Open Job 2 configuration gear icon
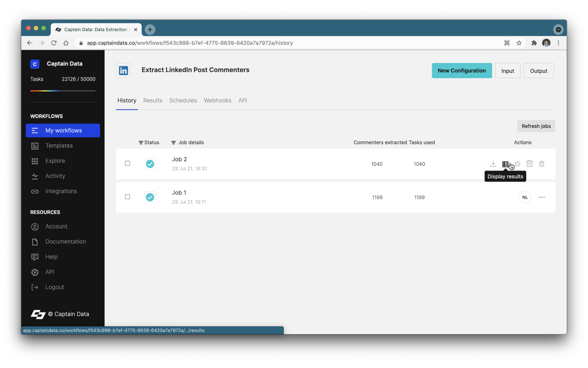The image size is (588, 368). coord(518,164)
